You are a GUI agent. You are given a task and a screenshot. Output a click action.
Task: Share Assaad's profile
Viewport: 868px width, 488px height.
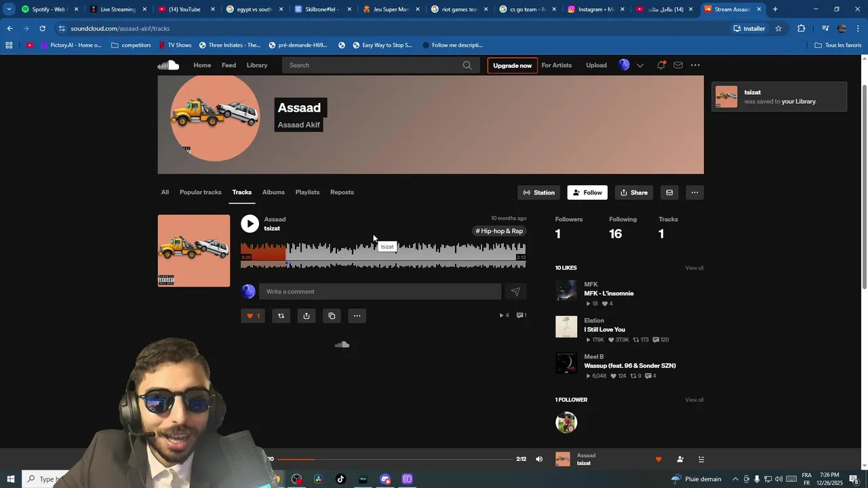coord(634,192)
